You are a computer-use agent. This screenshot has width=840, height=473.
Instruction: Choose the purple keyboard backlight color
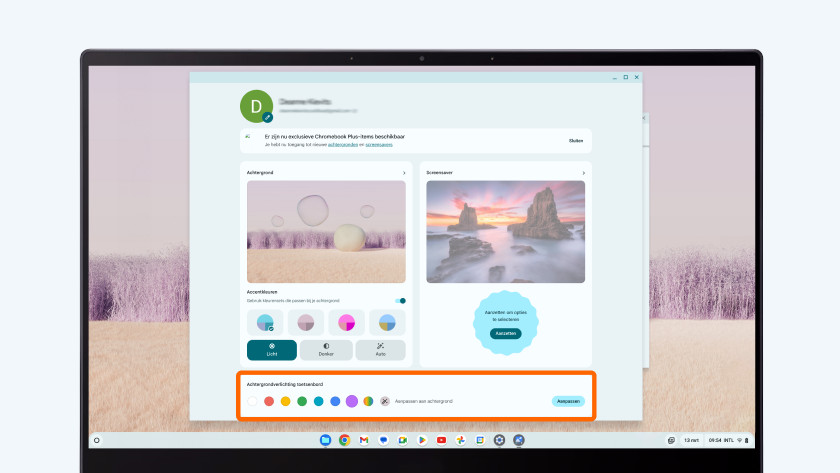click(352, 401)
